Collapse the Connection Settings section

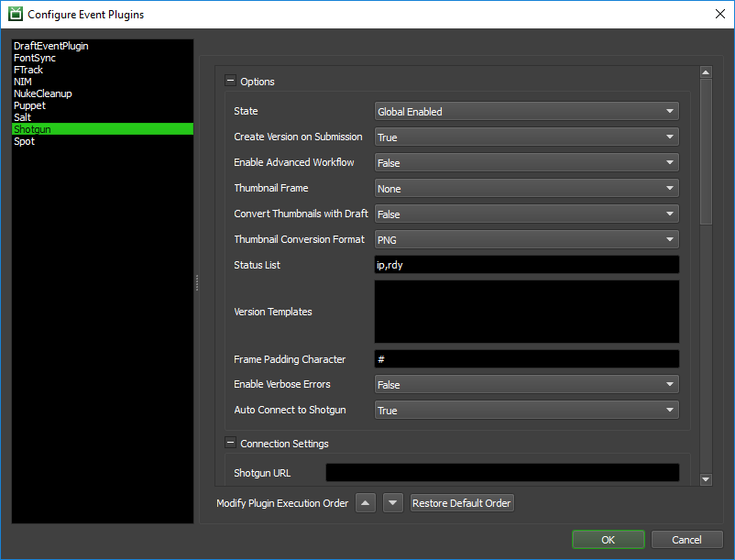pos(230,443)
